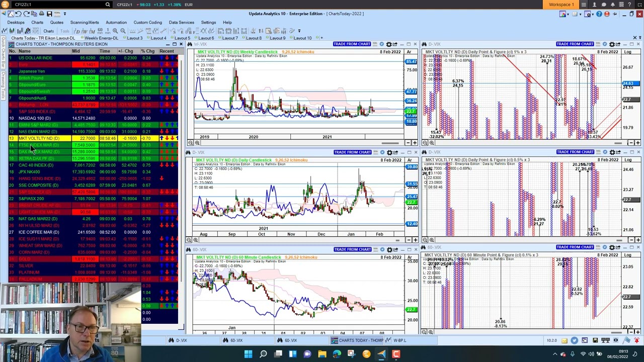
Task: Toggle Ar scale on Daily Candlestick chart
Action: click(x=409, y=160)
